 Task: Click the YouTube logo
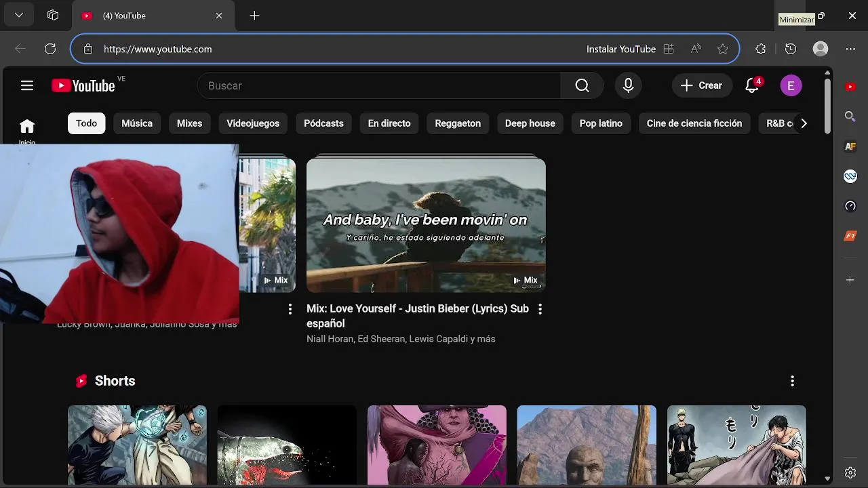click(x=83, y=85)
